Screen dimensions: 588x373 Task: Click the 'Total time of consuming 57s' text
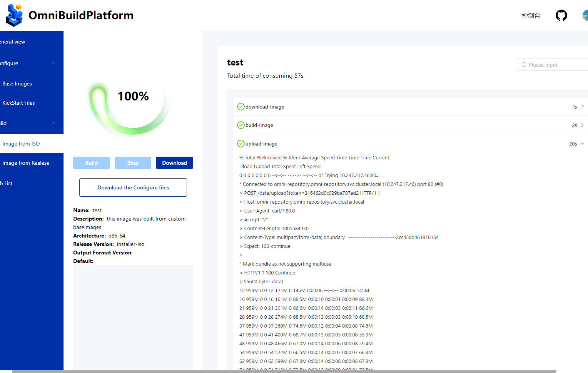(x=265, y=76)
